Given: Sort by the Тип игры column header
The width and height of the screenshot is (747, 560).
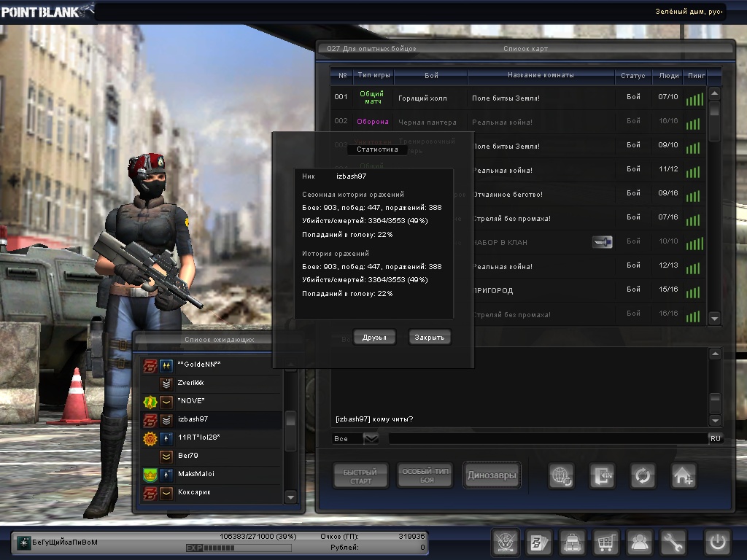Looking at the screenshot, I should [x=373, y=75].
